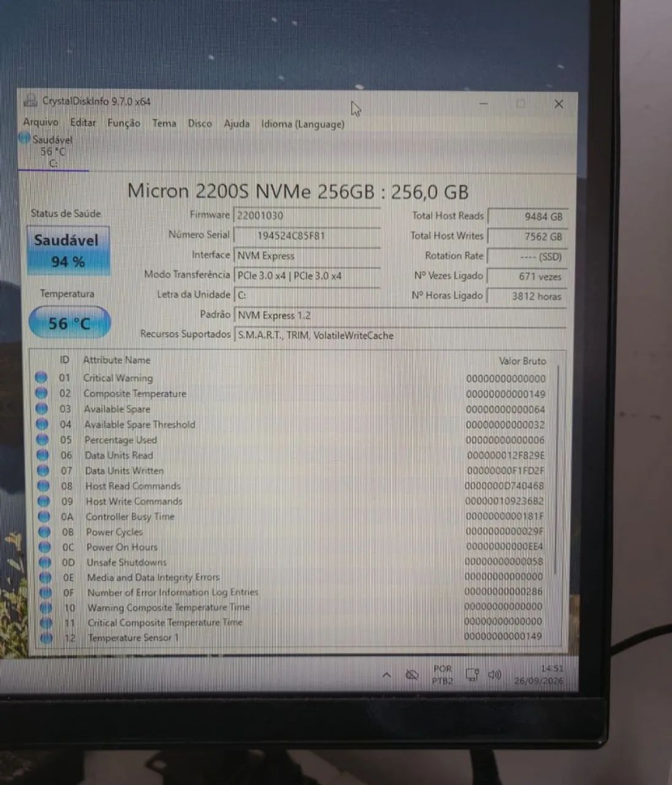Viewport: 672px width, 785px height.
Task: Click the Rotation Rate value ---- (SSD)
Action: (527, 256)
